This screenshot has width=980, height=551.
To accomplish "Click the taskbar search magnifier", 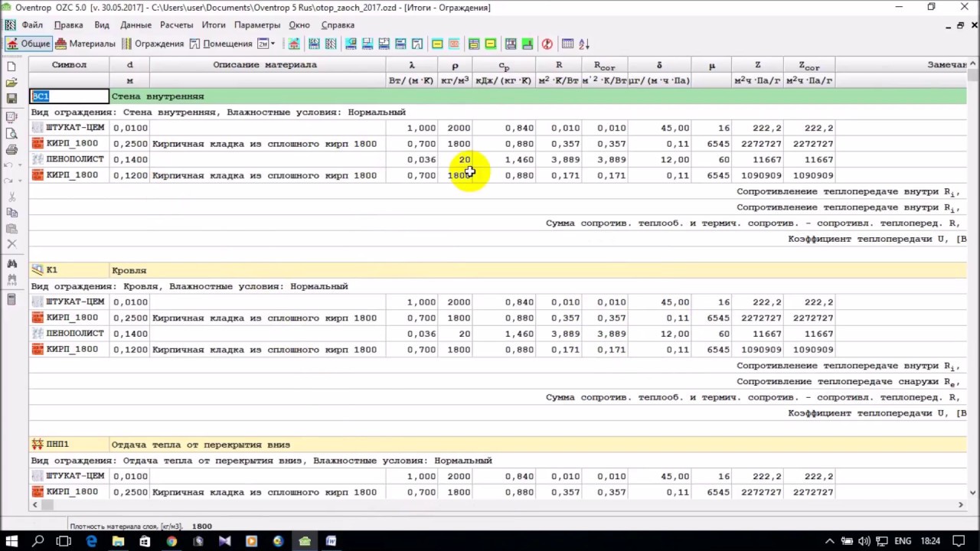I will (x=38, y=541).
